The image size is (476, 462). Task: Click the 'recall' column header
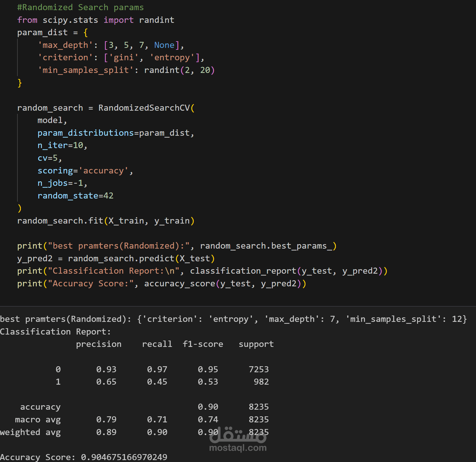(x=157, y=344)
